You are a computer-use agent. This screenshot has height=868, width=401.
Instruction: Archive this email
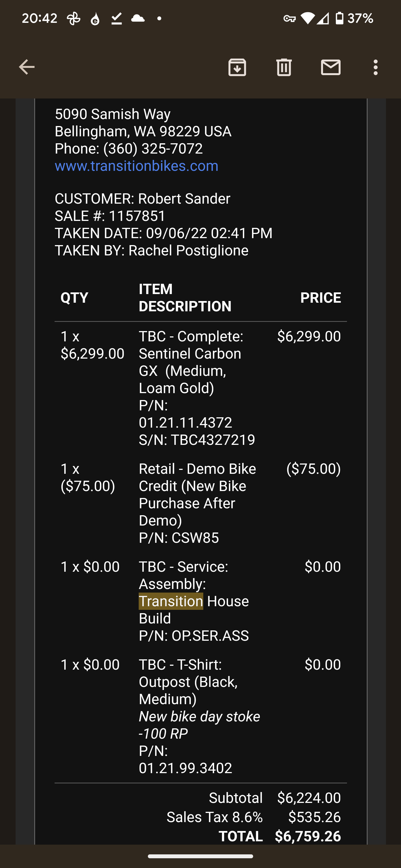237,67
